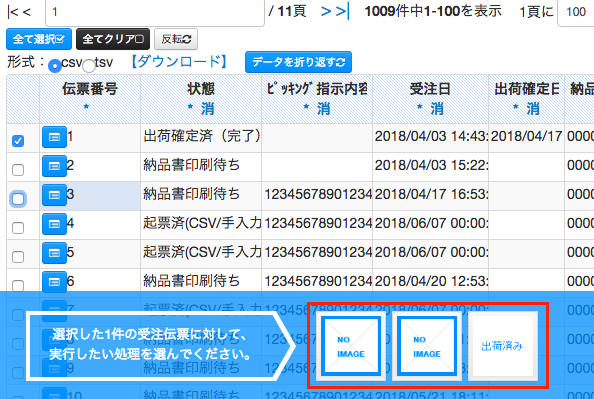The height and width of the screenshot is (399, 594).
Task: Open detail icon for slip number 3
Action: pos(54,195)
